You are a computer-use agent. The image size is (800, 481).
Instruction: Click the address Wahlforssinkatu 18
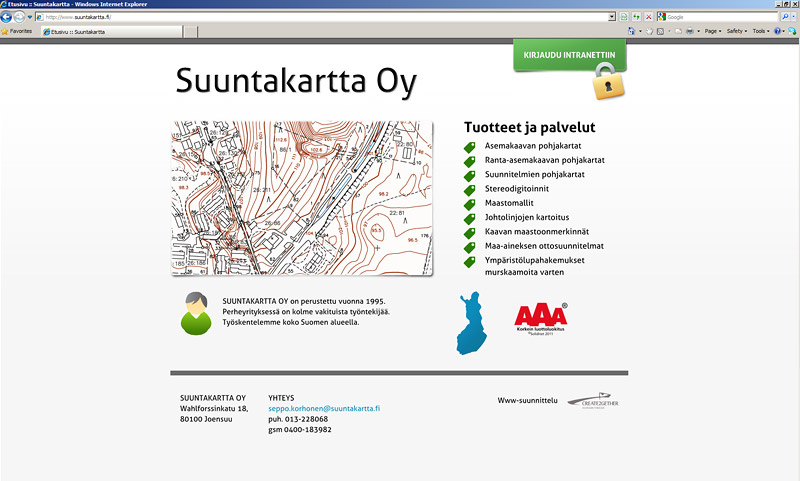(x=214, y=409)
